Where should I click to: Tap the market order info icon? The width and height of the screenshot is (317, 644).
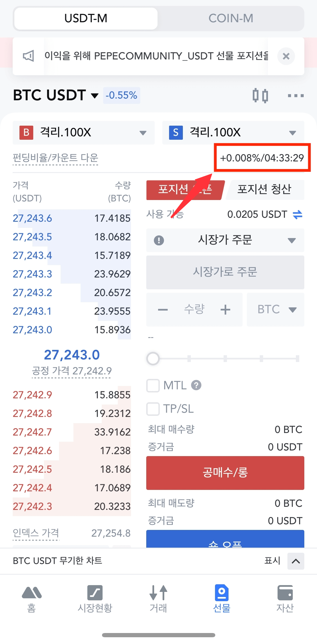click(x=159, y=240)
